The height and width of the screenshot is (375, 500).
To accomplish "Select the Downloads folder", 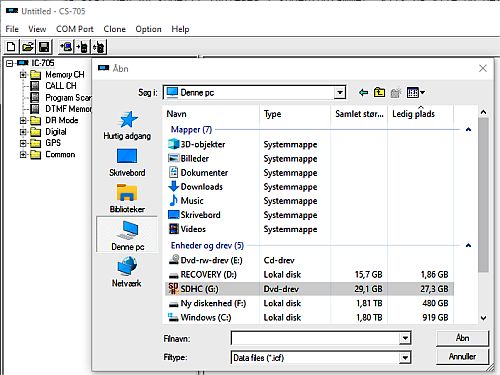I will tap(195, 187).
